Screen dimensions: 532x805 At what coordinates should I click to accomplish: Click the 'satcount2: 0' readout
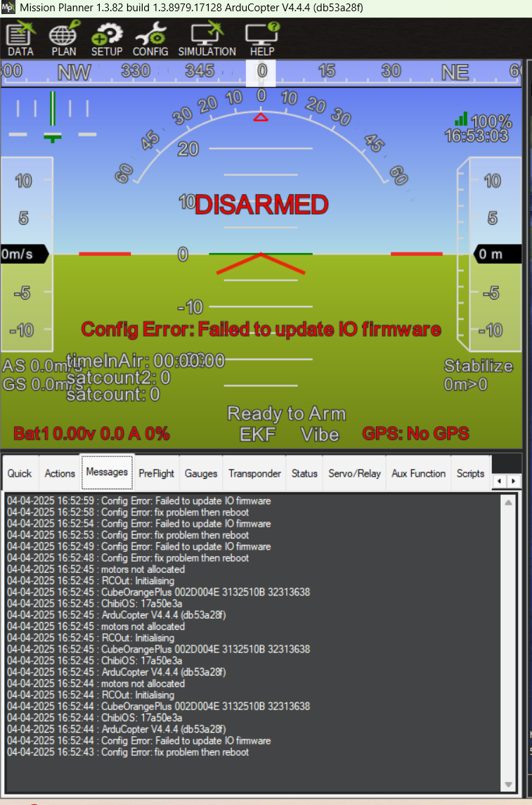(x=119, y=378)
